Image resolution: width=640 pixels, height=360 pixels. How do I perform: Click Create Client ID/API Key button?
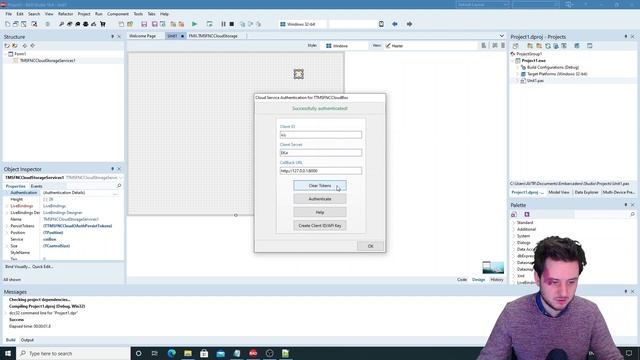click(320, 225)
